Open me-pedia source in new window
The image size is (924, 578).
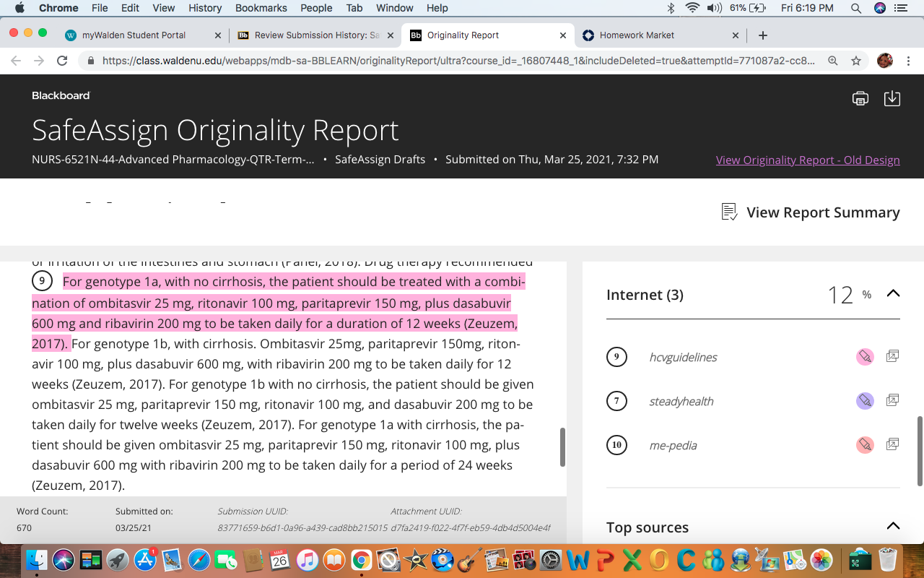coord(892,444)
